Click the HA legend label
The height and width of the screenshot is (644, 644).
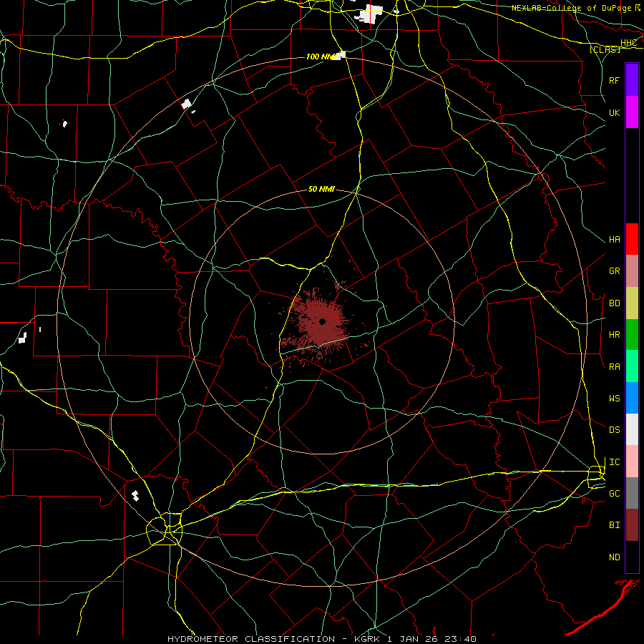coord(614,240)
